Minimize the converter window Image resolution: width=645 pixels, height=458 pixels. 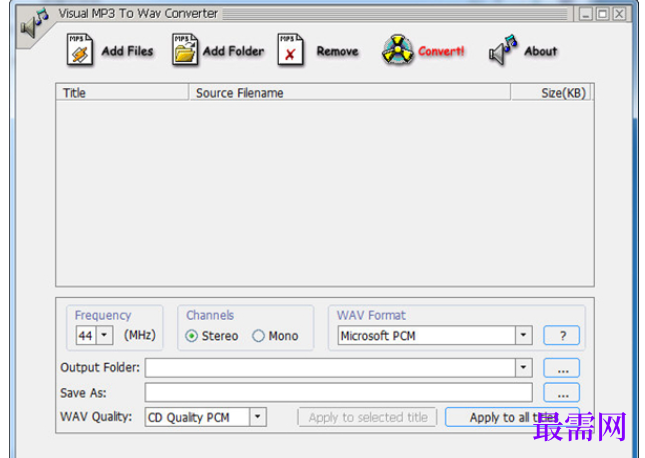586,14
